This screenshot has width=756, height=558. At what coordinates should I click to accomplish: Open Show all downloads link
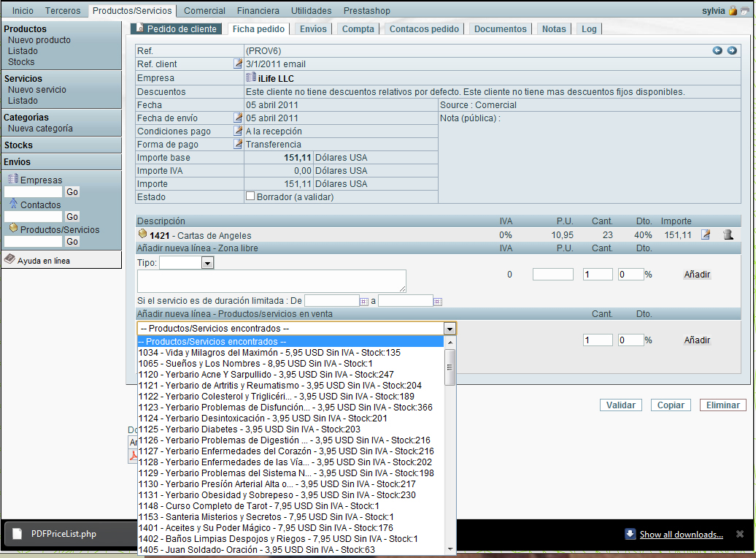pos(681,535)
